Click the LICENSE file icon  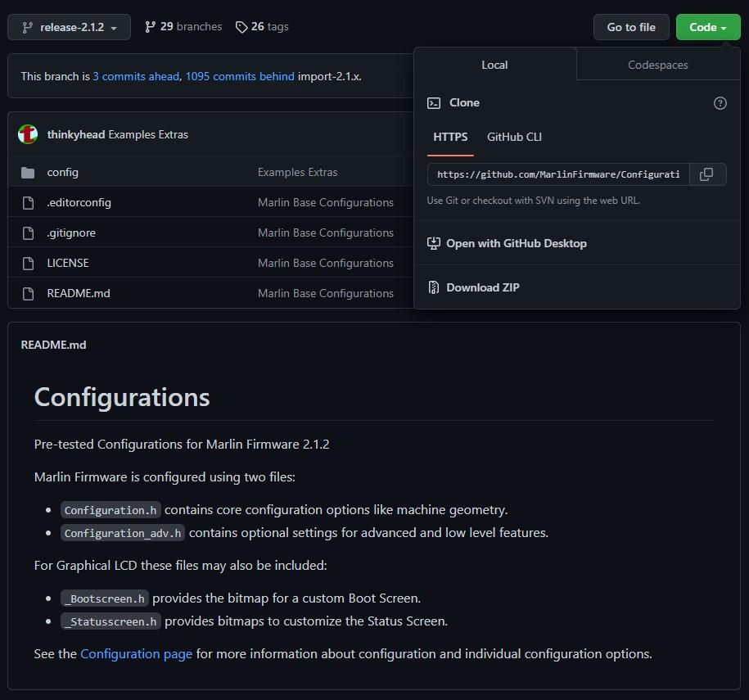[x=28, y=264]
